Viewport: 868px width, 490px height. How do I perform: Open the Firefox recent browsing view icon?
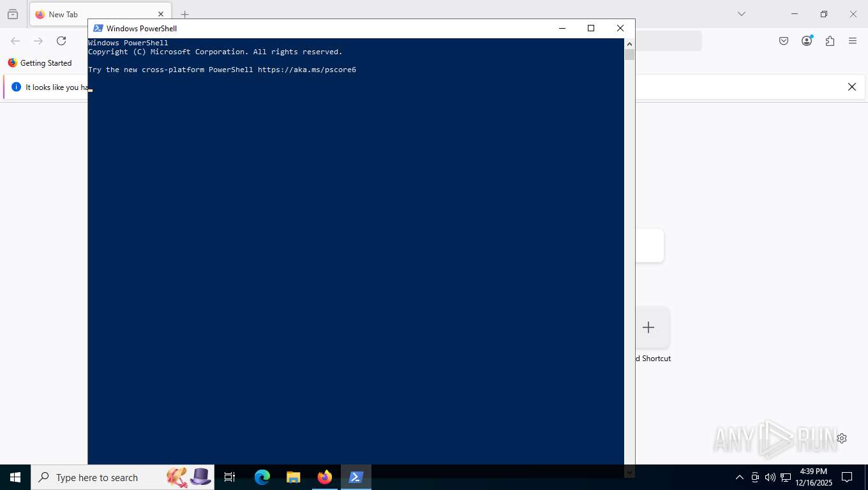point(13,14)
